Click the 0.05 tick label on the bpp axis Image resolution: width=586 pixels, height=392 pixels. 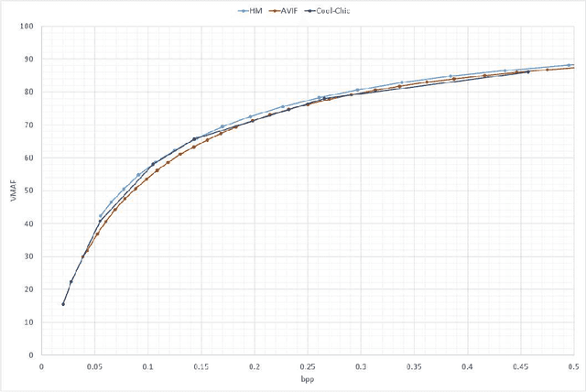[x=94, y=365]
